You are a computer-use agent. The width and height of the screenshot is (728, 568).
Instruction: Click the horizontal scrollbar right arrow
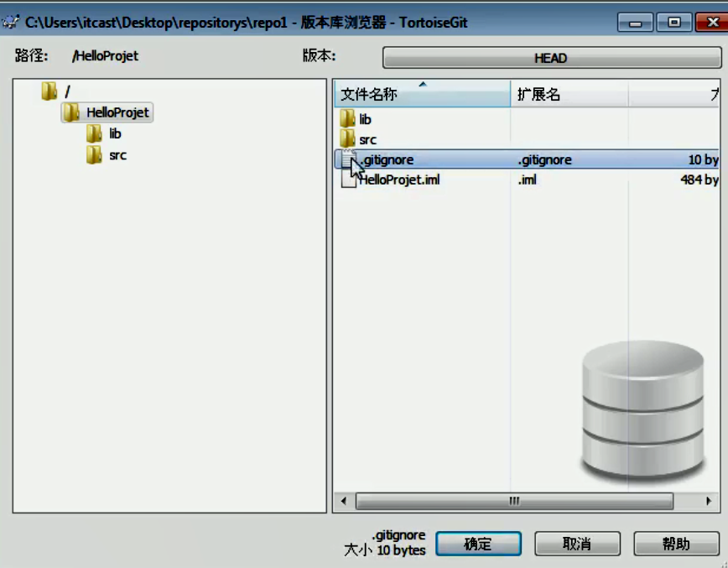point(709,501)
